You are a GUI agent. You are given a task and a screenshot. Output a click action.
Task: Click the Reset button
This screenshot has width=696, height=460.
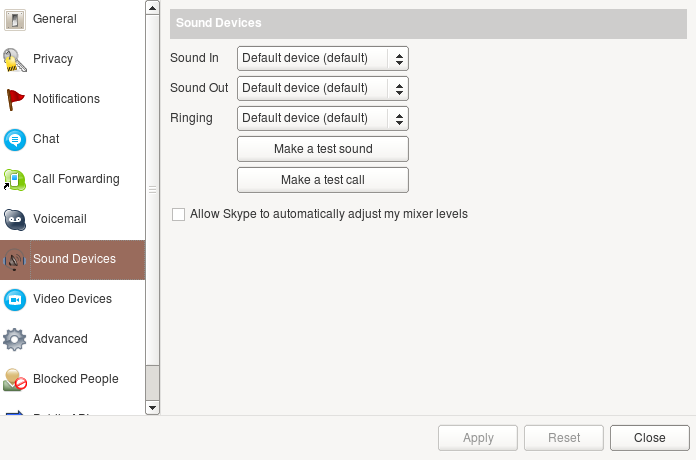[x=564, y=438]
